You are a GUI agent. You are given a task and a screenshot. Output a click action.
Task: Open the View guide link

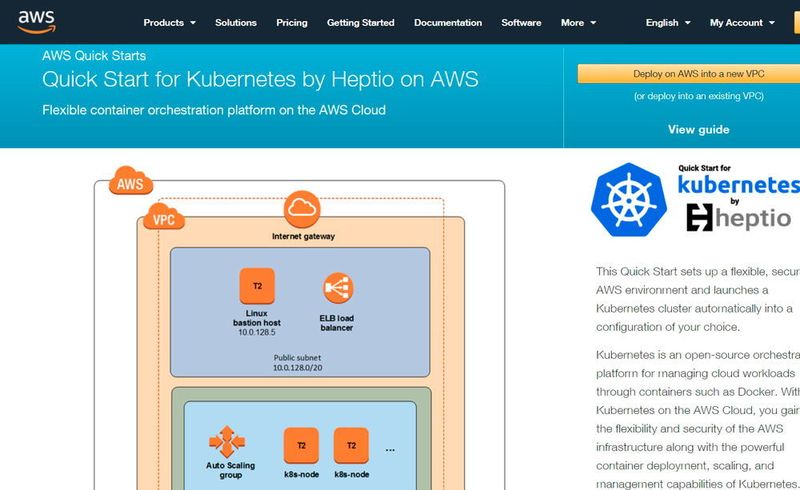point(698,130)
